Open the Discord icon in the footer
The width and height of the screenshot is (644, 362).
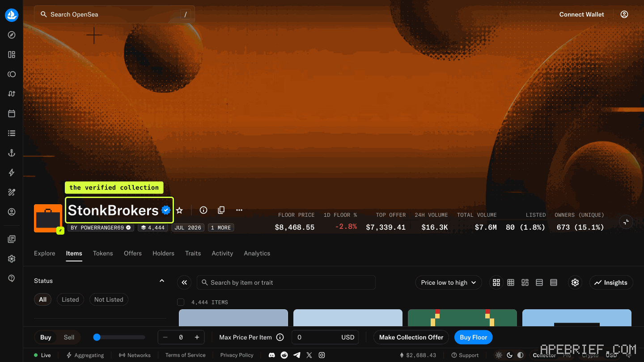271,355
